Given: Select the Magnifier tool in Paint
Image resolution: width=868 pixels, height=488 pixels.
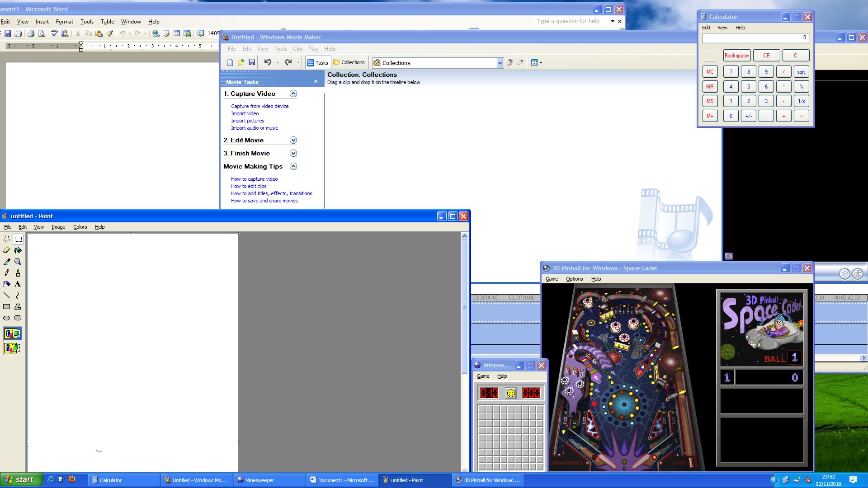Looking at the screenshot, I should click(x=18, y=262).
